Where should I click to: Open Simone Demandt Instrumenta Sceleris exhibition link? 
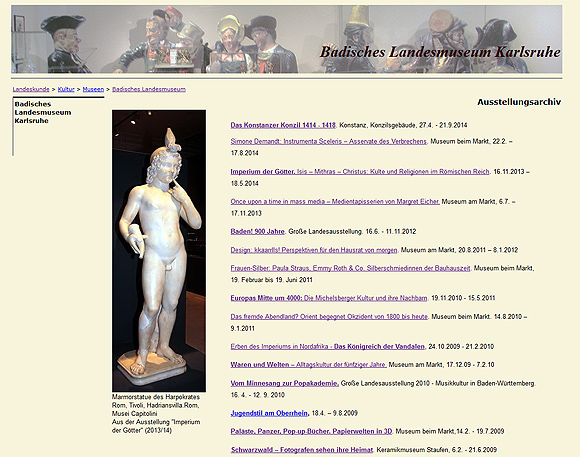328,141
